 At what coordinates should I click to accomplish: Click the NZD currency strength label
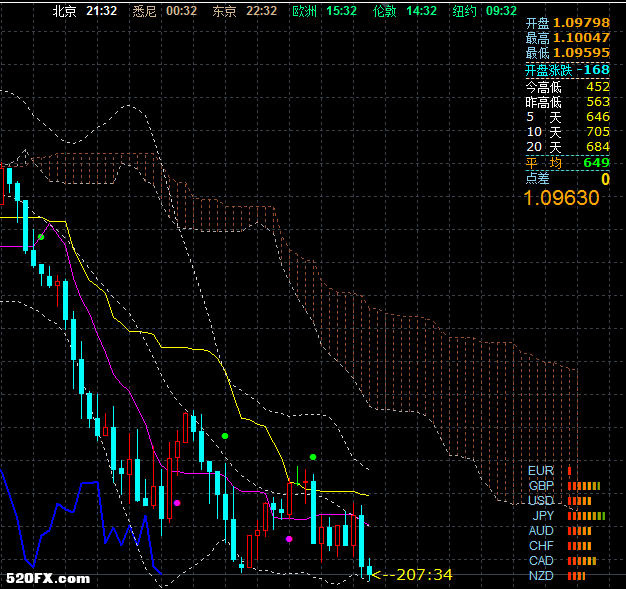pyautogui.click(x=541, y=576)
